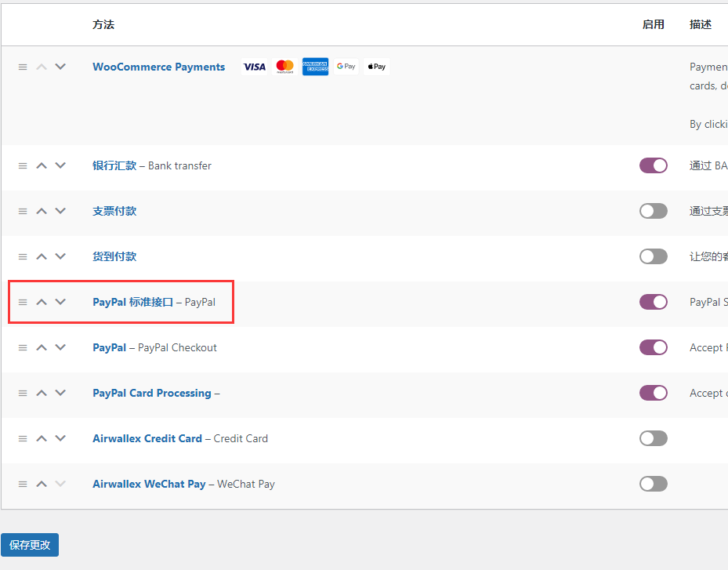Move 货到付款 method up
This screenshot has height=570, width=728.
point(42,256)
